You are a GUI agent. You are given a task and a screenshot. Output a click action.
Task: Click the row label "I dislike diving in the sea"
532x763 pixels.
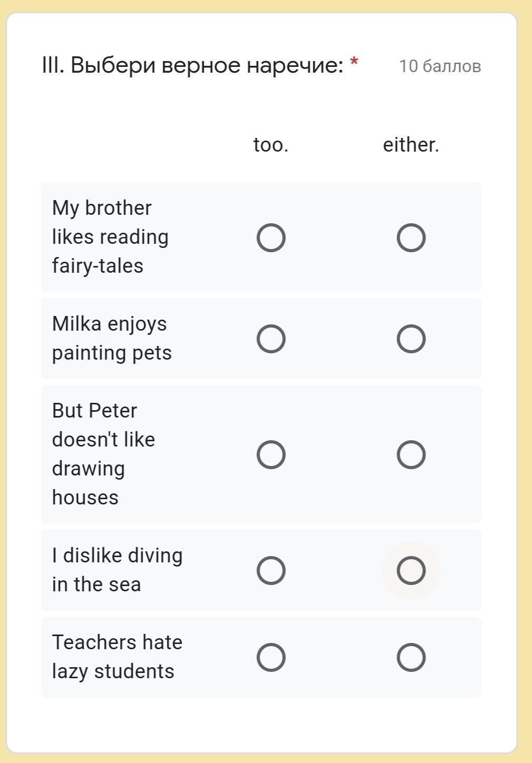pyautogui.click(x=117, y=570)
